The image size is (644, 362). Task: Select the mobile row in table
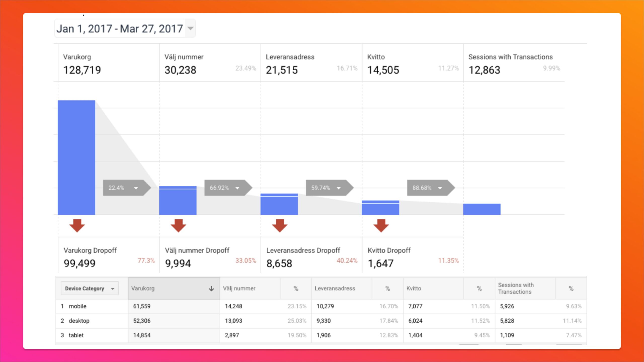[77, 306]
